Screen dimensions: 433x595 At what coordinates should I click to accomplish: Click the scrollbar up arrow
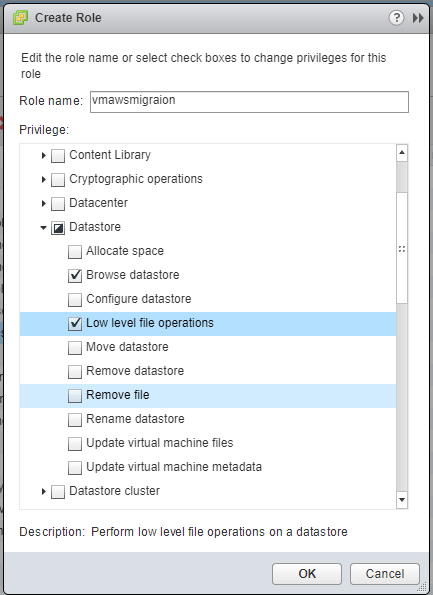[x=402, y=153]
